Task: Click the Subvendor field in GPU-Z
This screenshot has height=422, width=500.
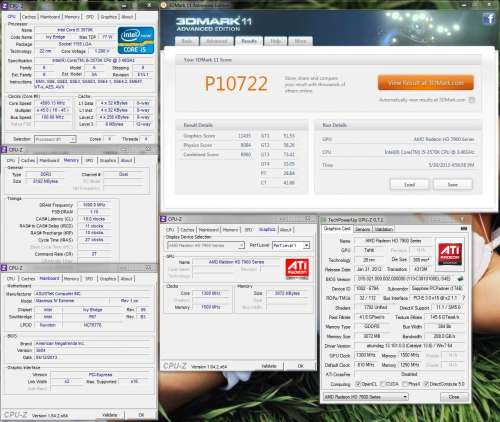Action: pos(437,288)
